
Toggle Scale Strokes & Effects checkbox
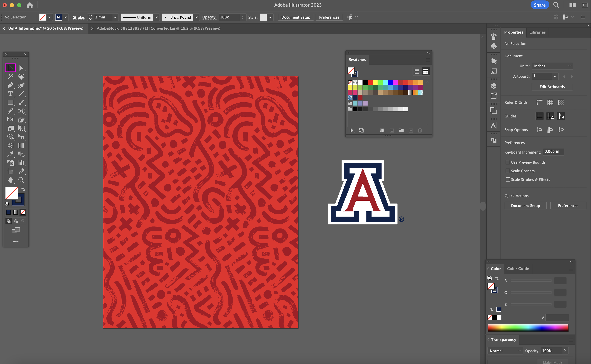click(x=508, y=180)
